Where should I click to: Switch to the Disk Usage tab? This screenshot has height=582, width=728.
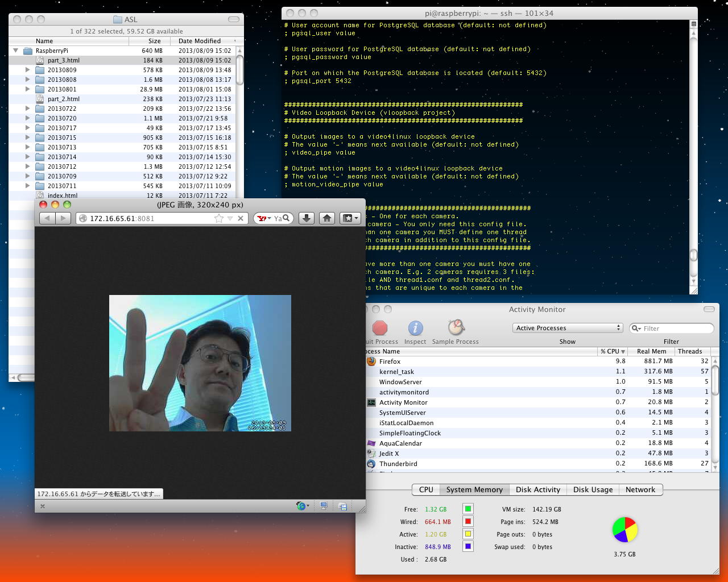(593, 489)
